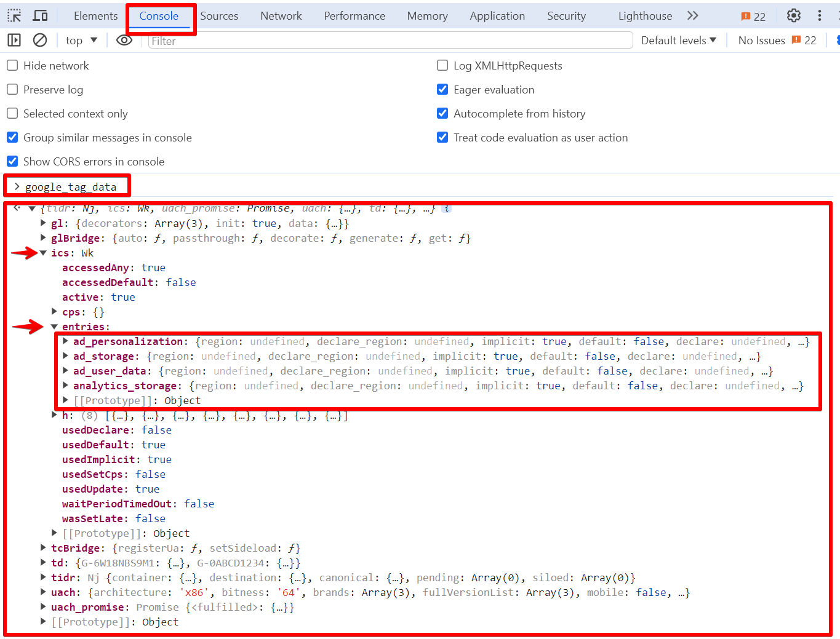Select the Inspect element icon
Image resolution: width=840 pixels, height=639 pixels.
point(14,15)
